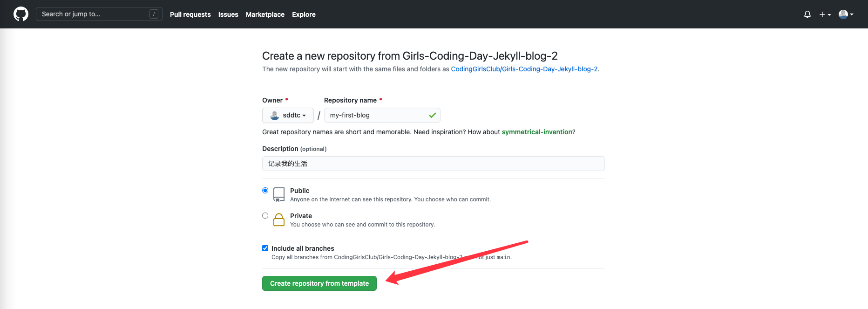Open the GitHub home logo

click(21, 14)
